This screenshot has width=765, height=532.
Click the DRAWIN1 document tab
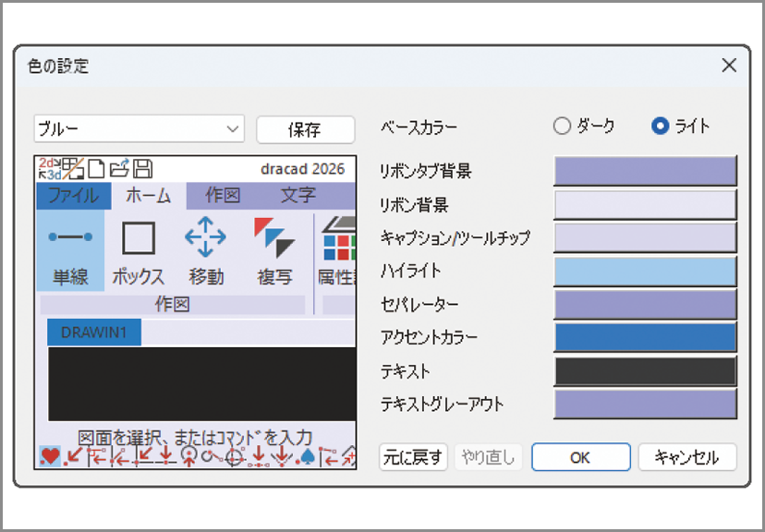tap(93, 333)
